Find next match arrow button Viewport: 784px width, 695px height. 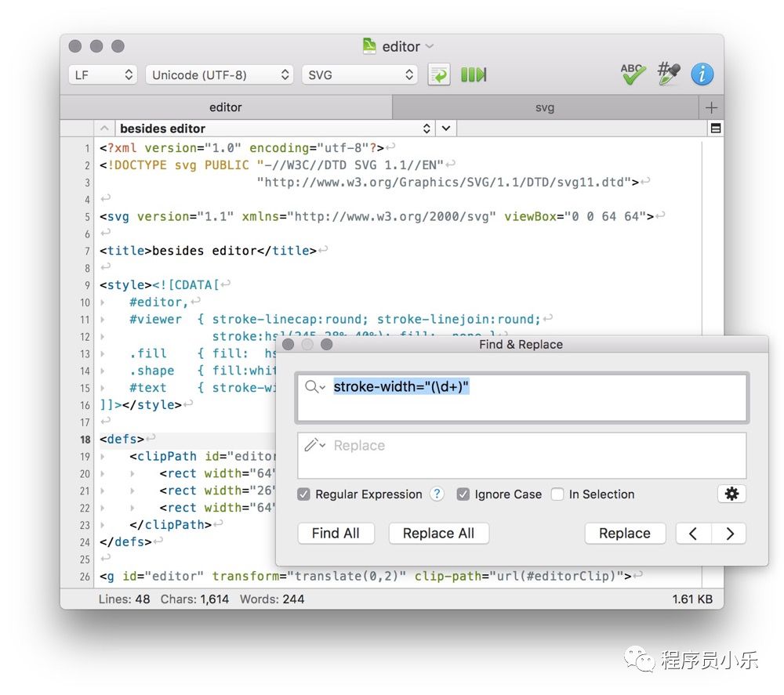(x=729, y=534)
